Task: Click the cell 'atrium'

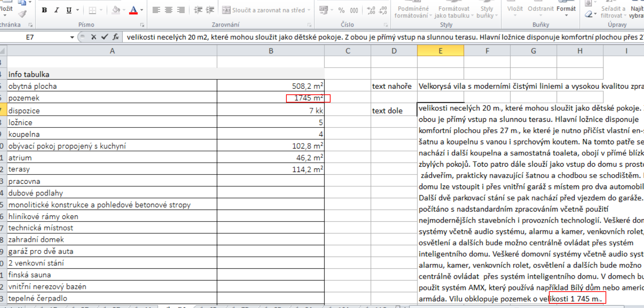Action: [112, 157]
